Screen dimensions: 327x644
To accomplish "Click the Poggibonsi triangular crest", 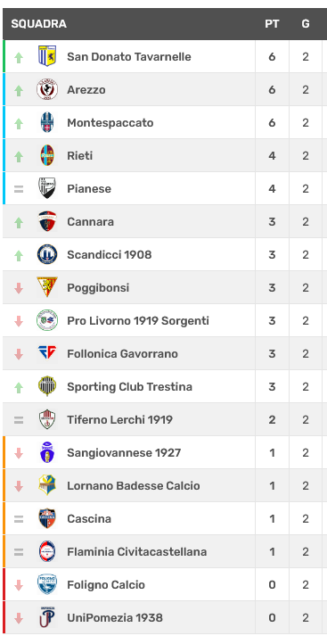I will (47, 287).
